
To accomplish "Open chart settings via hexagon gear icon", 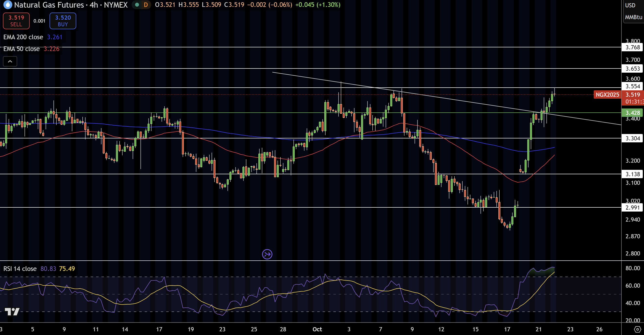I will click(x=637, y=329).
